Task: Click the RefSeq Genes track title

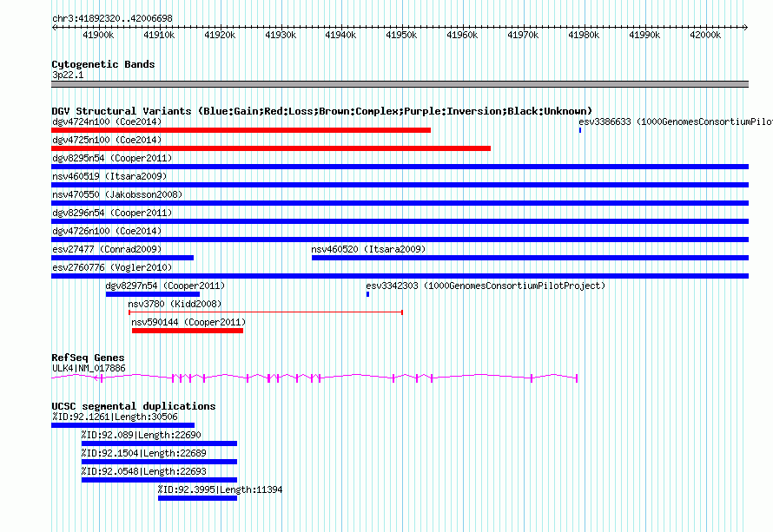Action: point(88,358)
